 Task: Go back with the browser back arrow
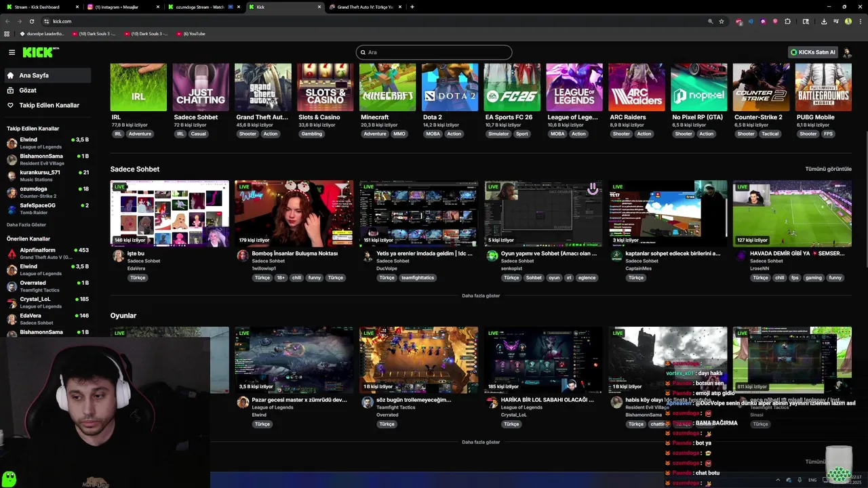click(x=7, y=21)
